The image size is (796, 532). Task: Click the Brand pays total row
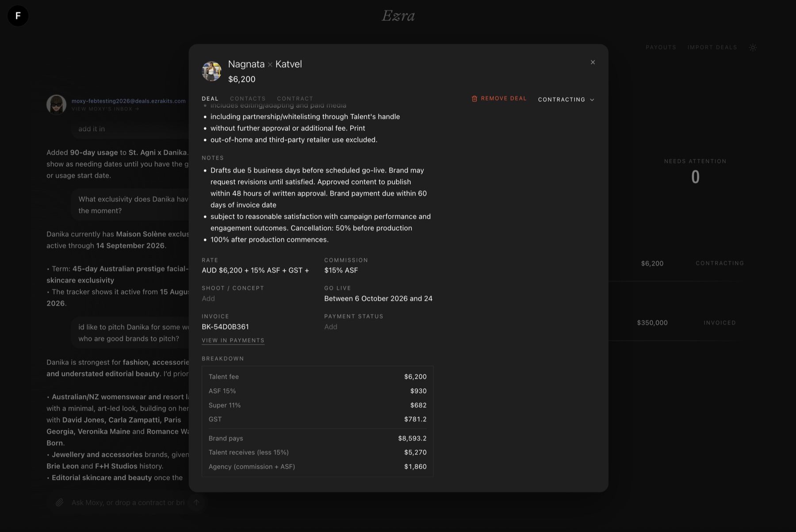pyautogui.click(x=318, y=438)
